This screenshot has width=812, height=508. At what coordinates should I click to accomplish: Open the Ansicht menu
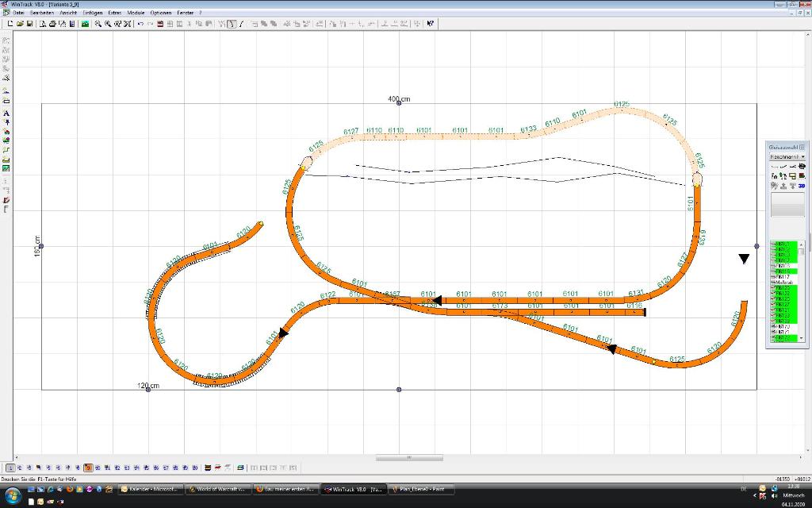[x=68, y=13]
